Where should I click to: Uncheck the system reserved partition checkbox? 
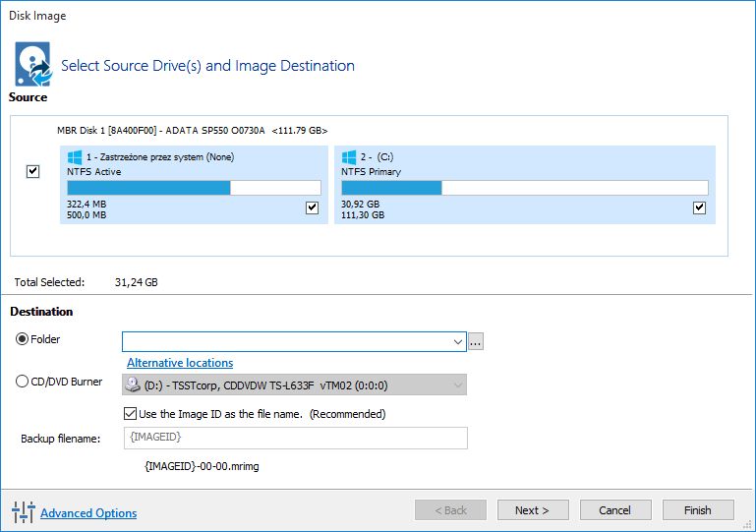point(312,207)
